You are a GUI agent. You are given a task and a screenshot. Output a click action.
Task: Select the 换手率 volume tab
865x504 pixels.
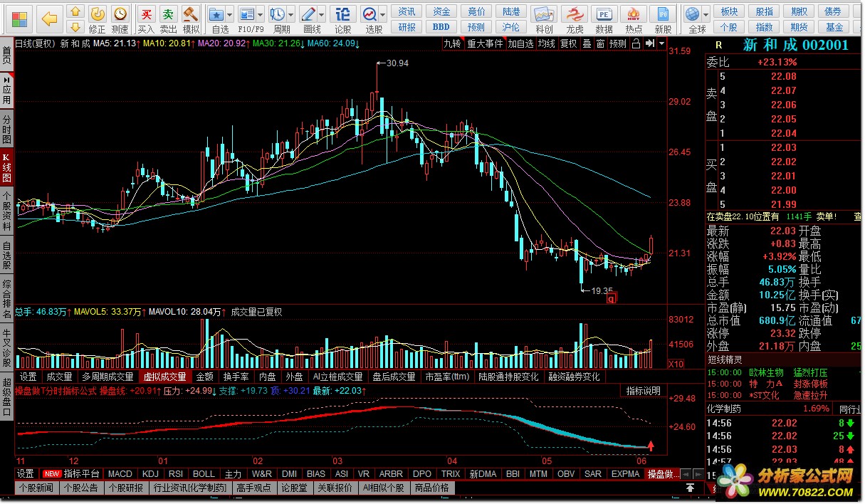(x=236, y=377)
